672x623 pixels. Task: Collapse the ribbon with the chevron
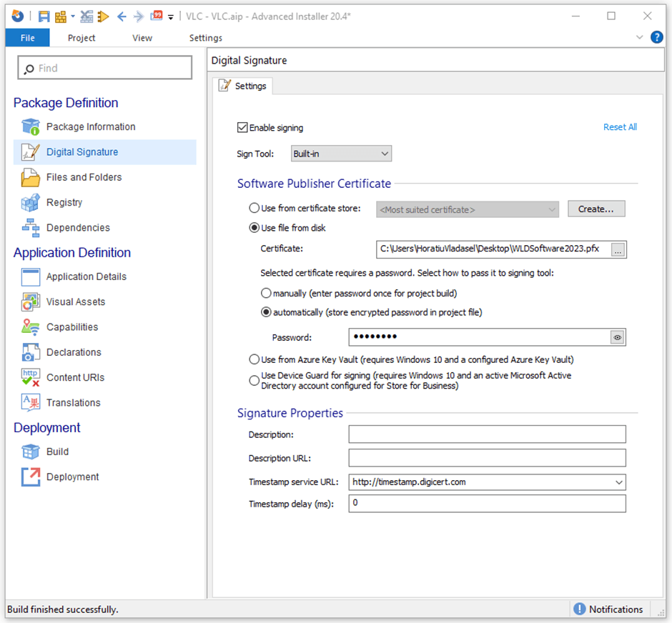(639, 37)
